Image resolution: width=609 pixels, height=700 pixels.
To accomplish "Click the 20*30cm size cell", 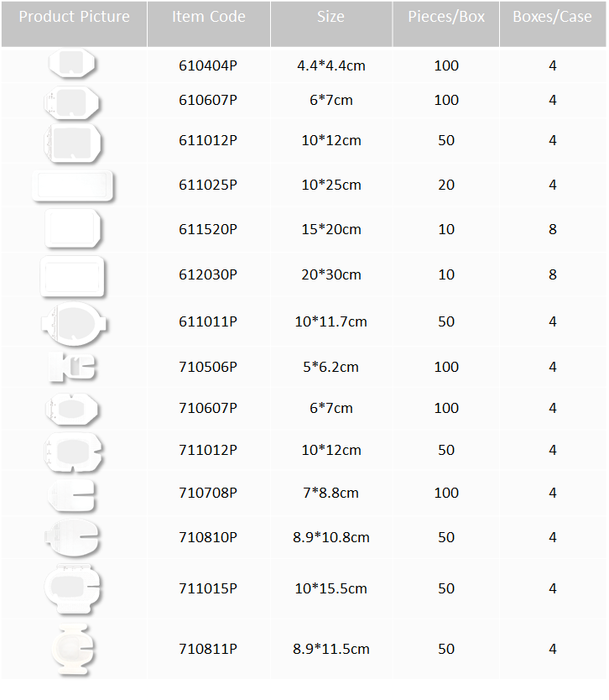I will click(331, 274).
